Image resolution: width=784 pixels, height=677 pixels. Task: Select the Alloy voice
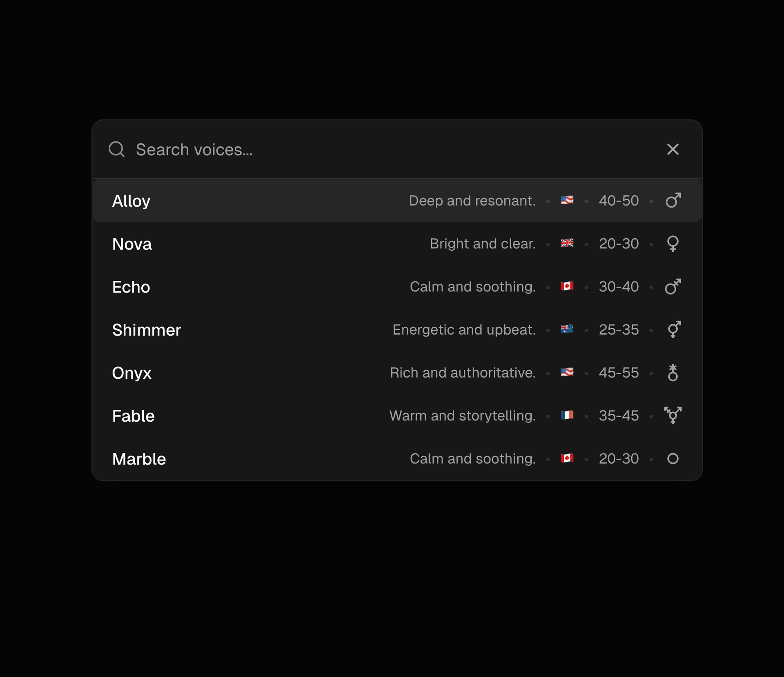(131, 201)
